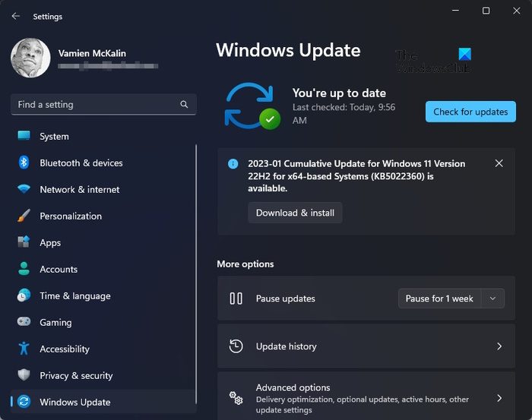Open Personalization settings

point(103,216)
